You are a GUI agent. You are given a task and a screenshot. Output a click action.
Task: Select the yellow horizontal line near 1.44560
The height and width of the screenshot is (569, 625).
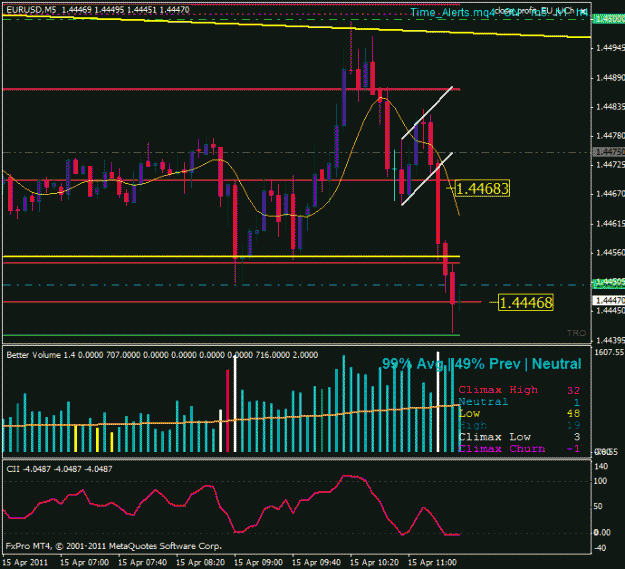(x=231, y=257)
